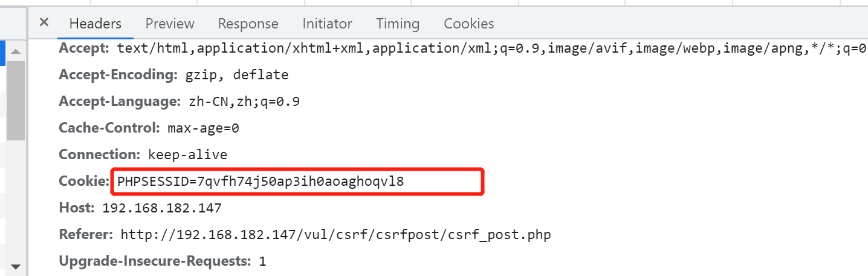Click the Upgrade-Insecure-Requests value 1
The height and width of the screenshot is (276, 868).
(262, 261)
